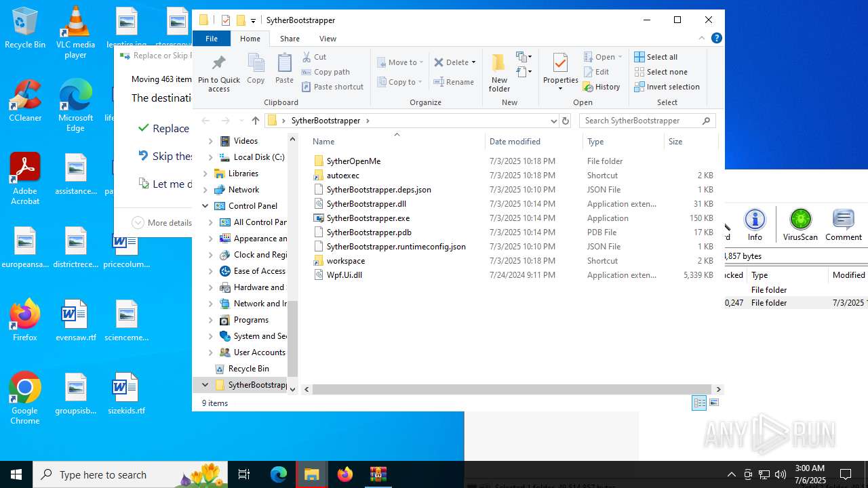Collapse the Control Panel tree node
The image size is (868, 488).
(x=205, y=206)
